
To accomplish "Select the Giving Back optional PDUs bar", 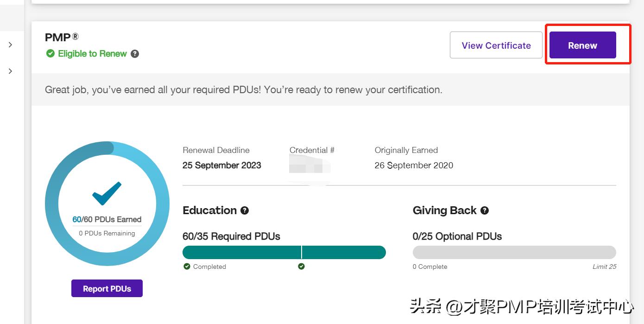I will pos(514,252).
